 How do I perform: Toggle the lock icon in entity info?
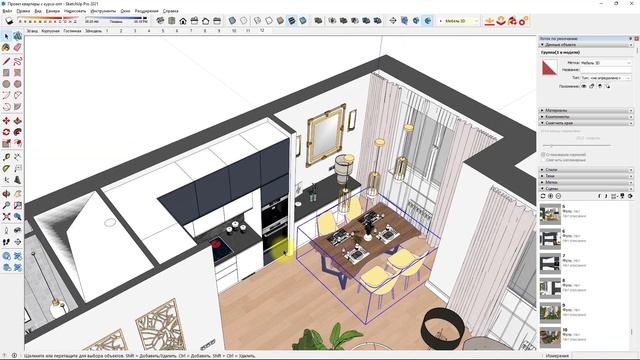click(x=592, y=86)
